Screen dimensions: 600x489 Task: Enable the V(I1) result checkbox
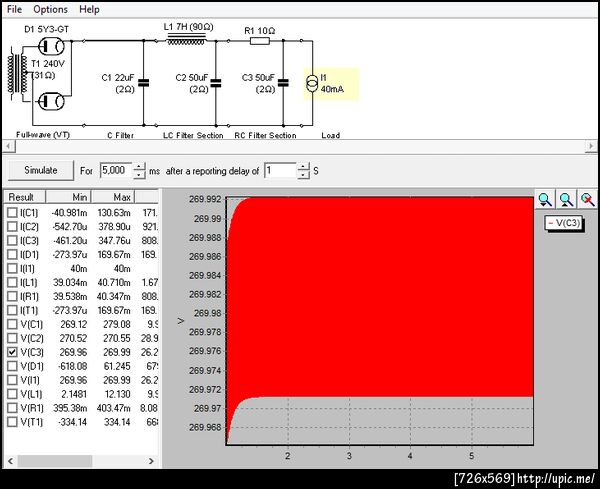12,380
